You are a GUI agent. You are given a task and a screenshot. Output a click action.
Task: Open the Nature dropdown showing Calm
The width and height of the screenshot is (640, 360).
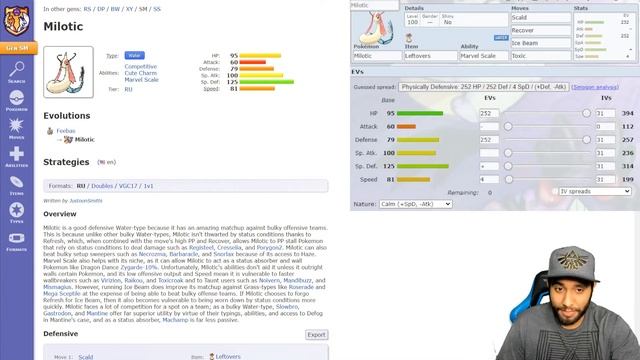(x=416, y=204)
